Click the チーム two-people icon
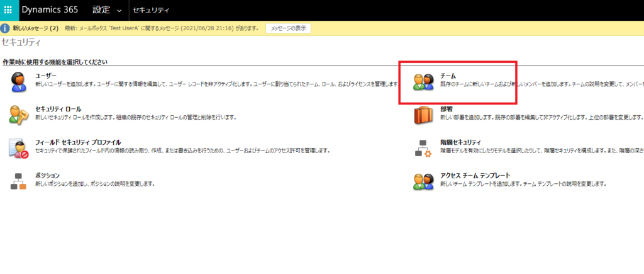 (x=423, y=82)
